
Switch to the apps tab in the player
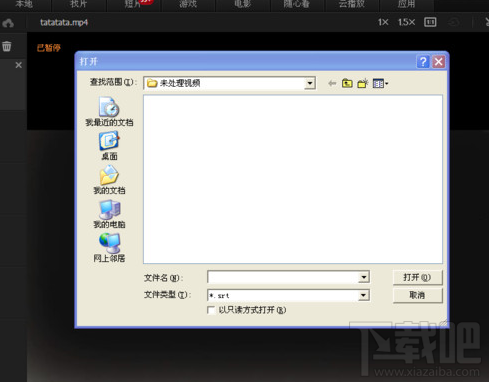pos(406,4)
